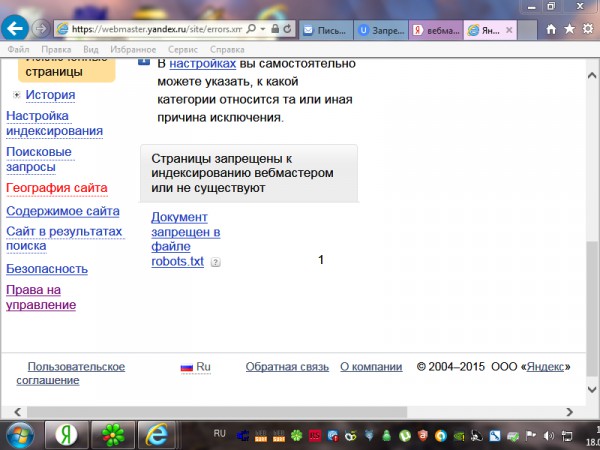
Task: Click the RU keyboard language indicator
Action: click(220, 434)
